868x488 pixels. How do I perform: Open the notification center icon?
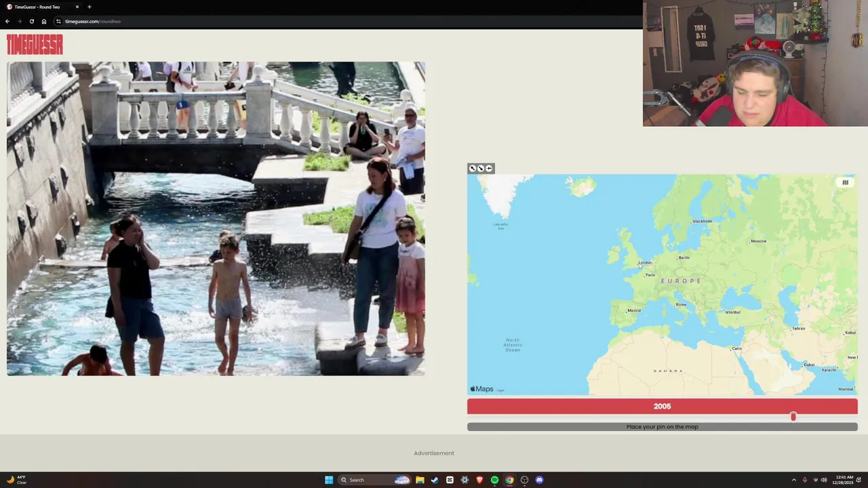click(859, 480)
